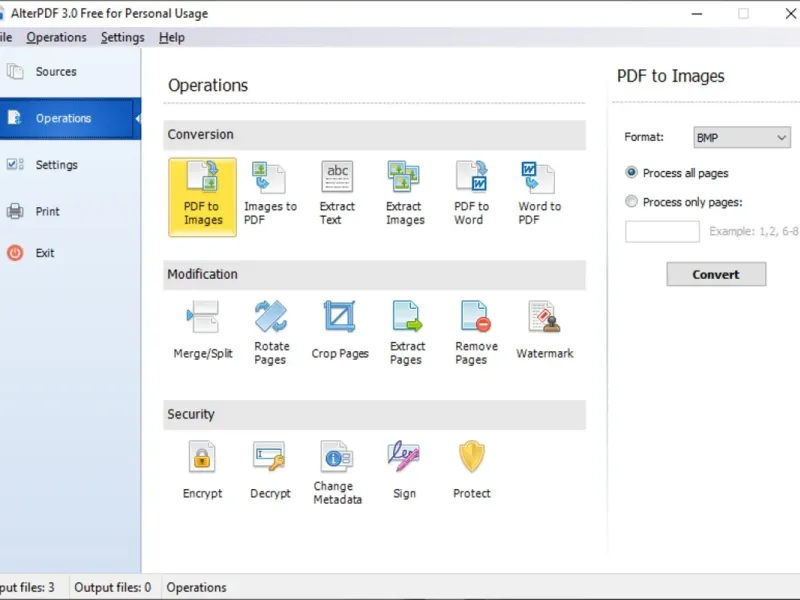Click the Conversion section header

click(x=374, y=135)
